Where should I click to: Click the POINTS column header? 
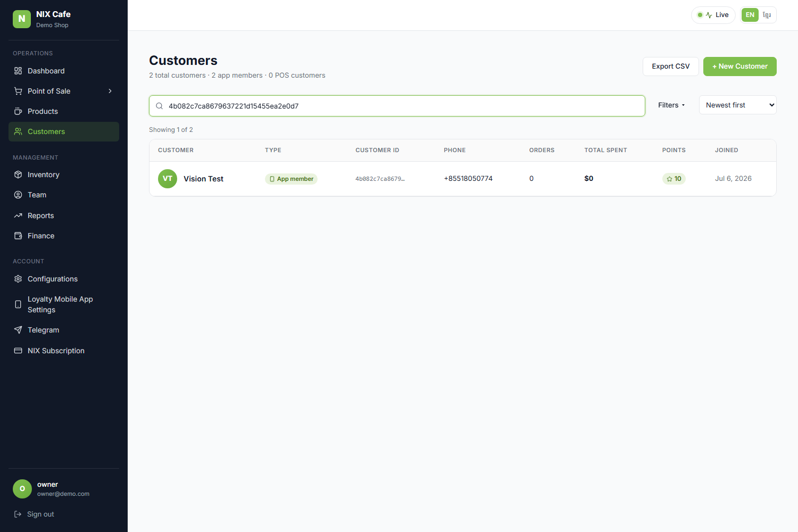coord(674,151)
